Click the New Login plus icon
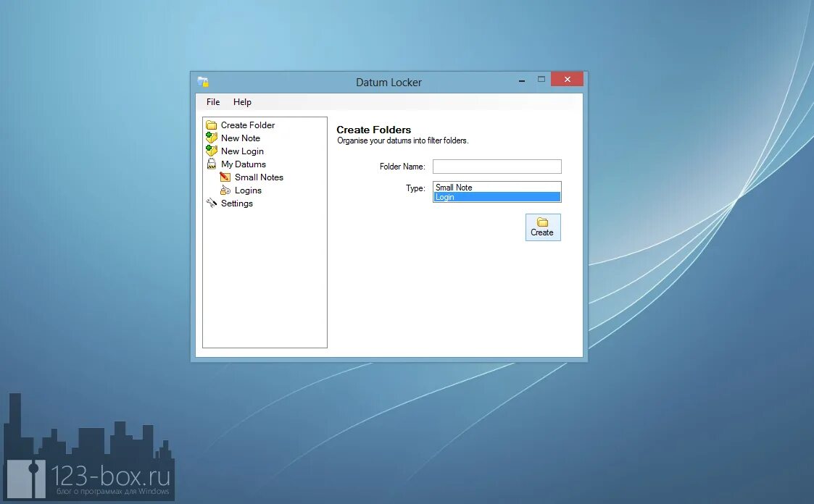The image size is (814, 504). pyautogui.click(x=211, y=151)
